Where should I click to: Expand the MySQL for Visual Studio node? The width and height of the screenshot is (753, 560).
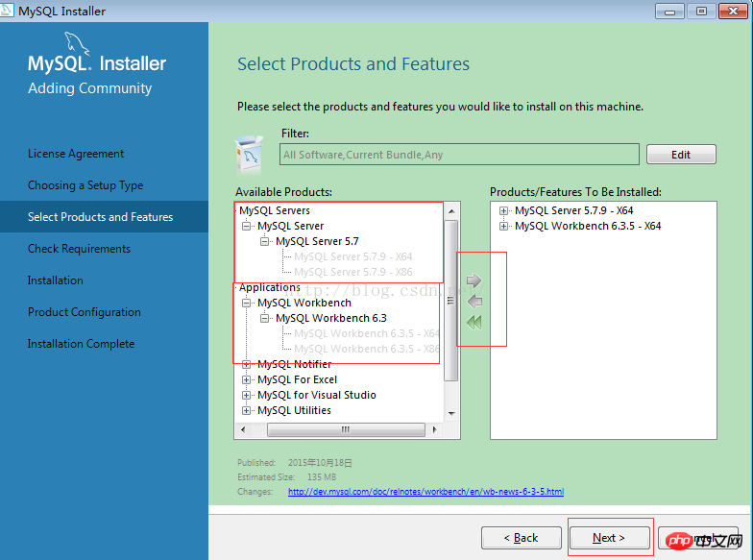pyautogui.click(x=246, y=395)
